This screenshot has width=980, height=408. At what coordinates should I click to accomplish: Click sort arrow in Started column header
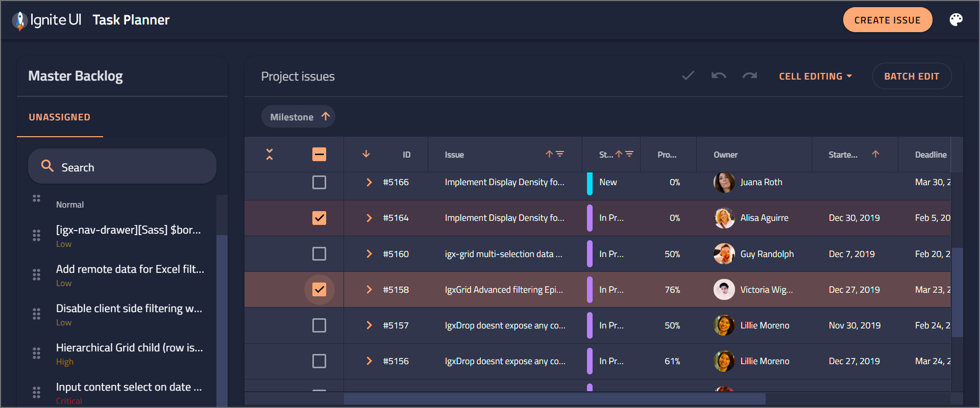[875, 154]
